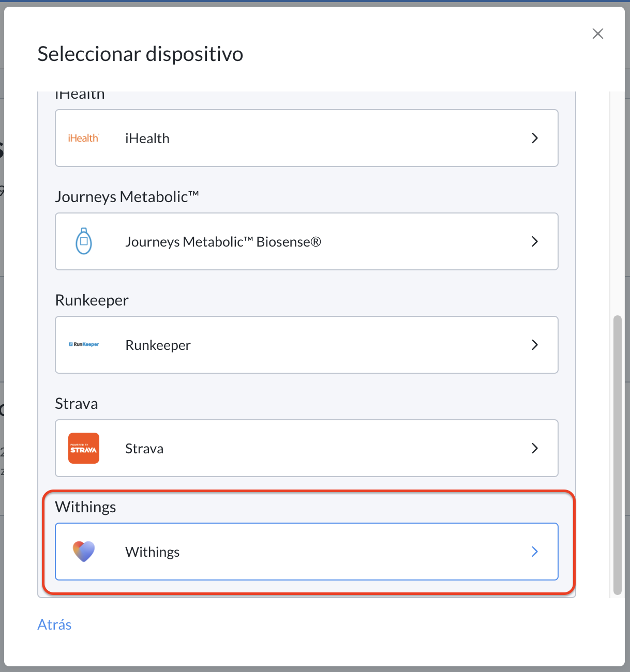The height and width of the screenshot is (672, 630).
Task: Open the Withings row chevron
Action: [535, 552]
